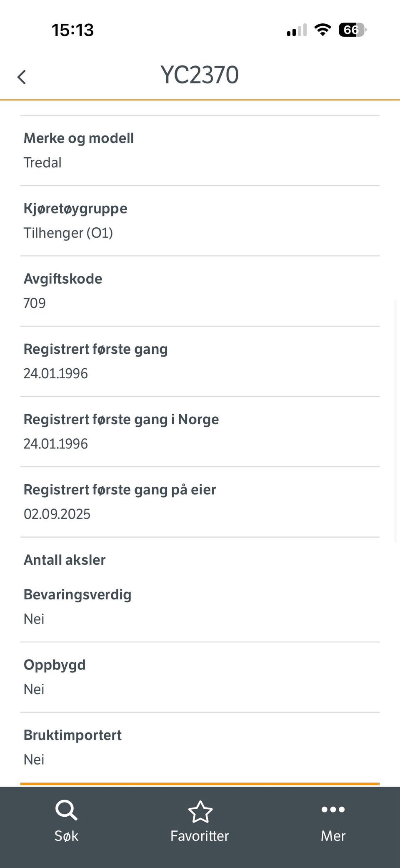
Task: Open the Mer menu label
Action: click(333, 836)
